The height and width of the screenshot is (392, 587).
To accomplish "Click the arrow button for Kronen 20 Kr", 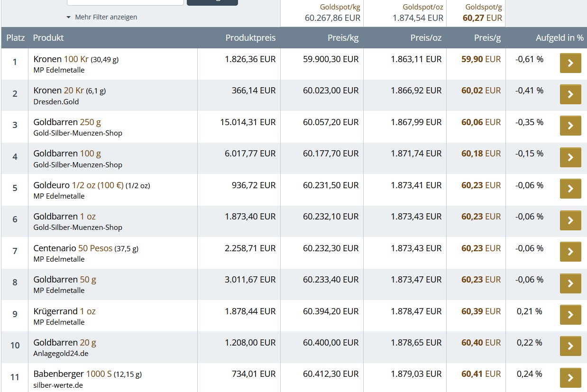I will coord(570,94).
